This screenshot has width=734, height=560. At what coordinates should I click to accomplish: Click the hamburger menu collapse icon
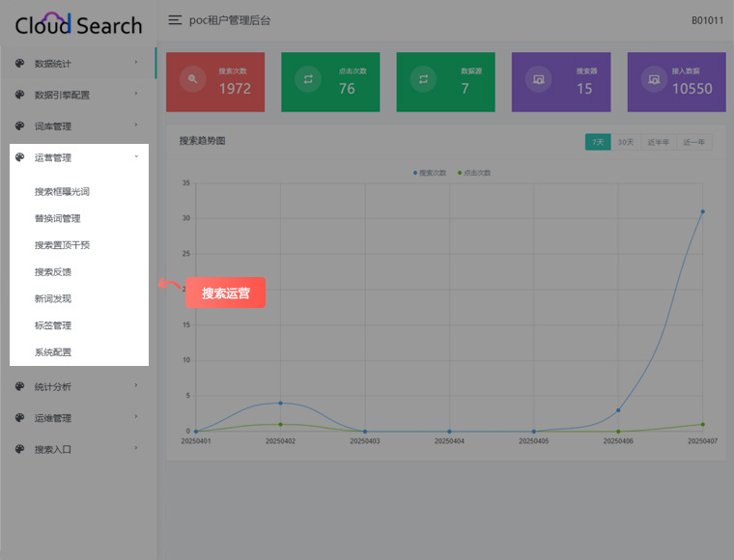tap(175, 20)
